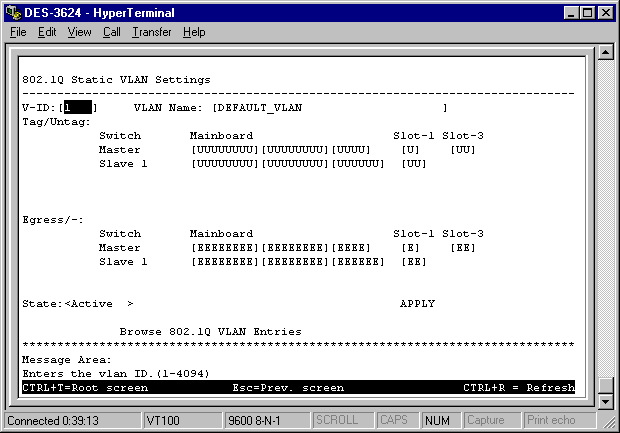This screenshot has height=433, width=620.
Task: Open the Transfer menu
Action: pos(151,32)
